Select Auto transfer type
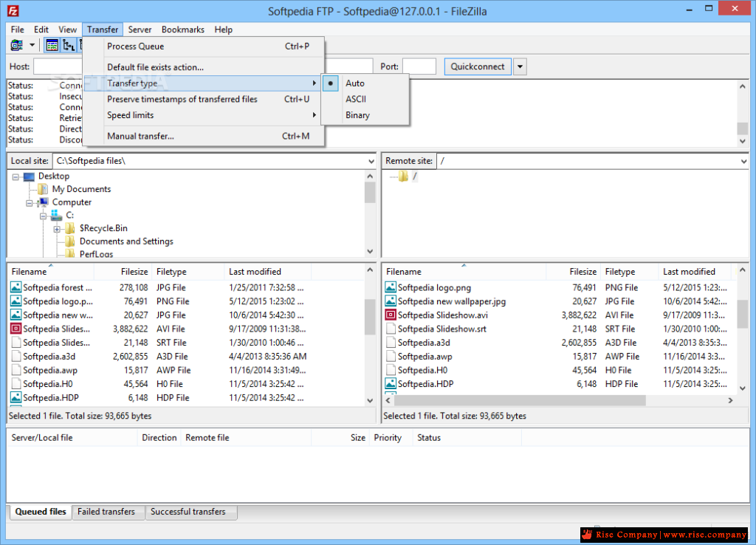Screen dimensions: 756x545 (x=365, y=83)
